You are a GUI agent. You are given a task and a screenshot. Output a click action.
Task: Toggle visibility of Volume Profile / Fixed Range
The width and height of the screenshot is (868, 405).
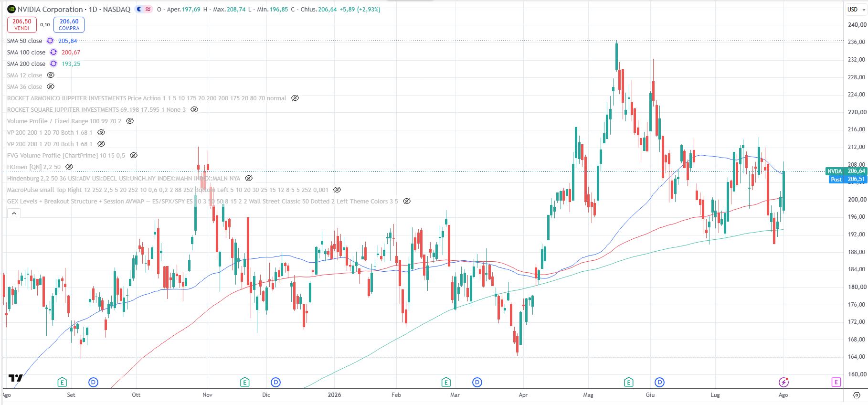[x=130, y=121]
